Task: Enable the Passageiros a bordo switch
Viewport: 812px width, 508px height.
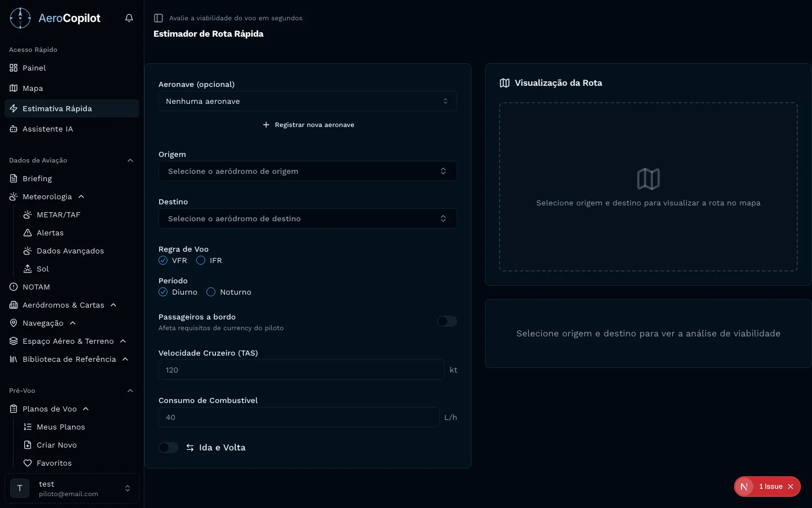Action: 447,321
